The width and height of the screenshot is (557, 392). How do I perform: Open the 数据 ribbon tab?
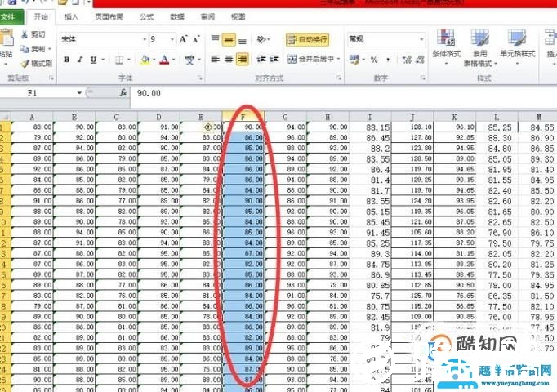[x=177, y=16]
